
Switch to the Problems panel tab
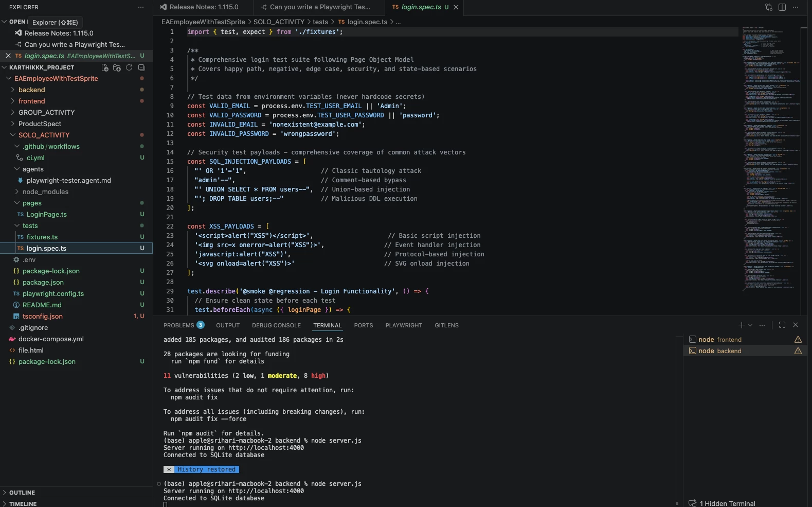184,325
